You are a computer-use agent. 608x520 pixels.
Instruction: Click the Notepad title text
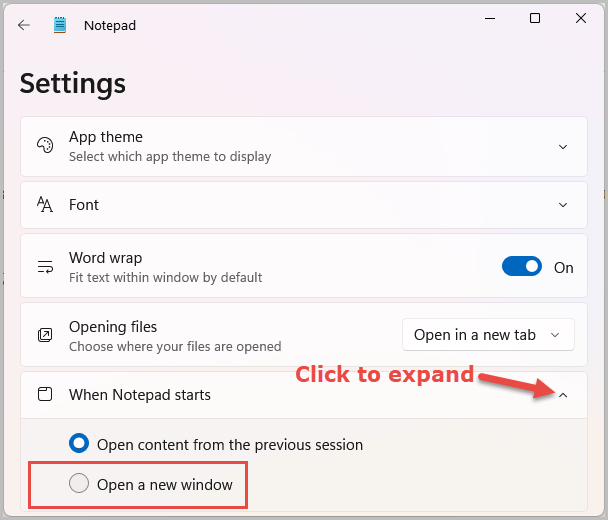(110, 26)
